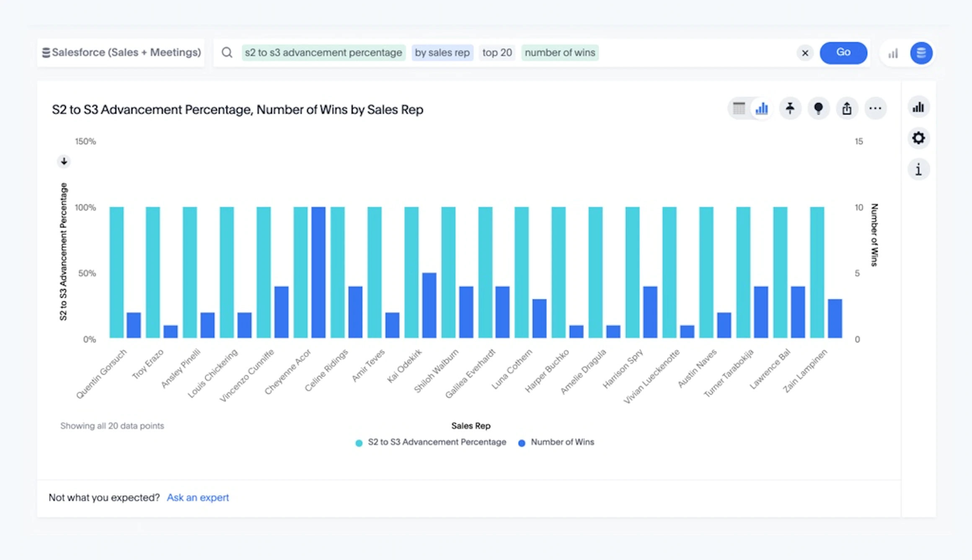This screenshot has width=972, height=560.
Task: Click 'Amir Teves' axis label
Action: tap(368, 366)
